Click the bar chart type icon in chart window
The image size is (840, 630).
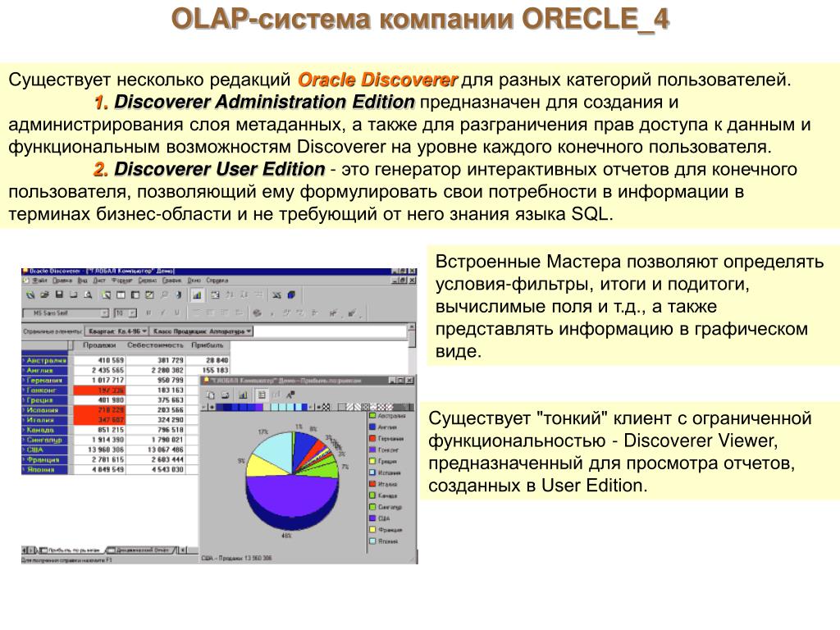pyautogui.click(x=243, y=395)
